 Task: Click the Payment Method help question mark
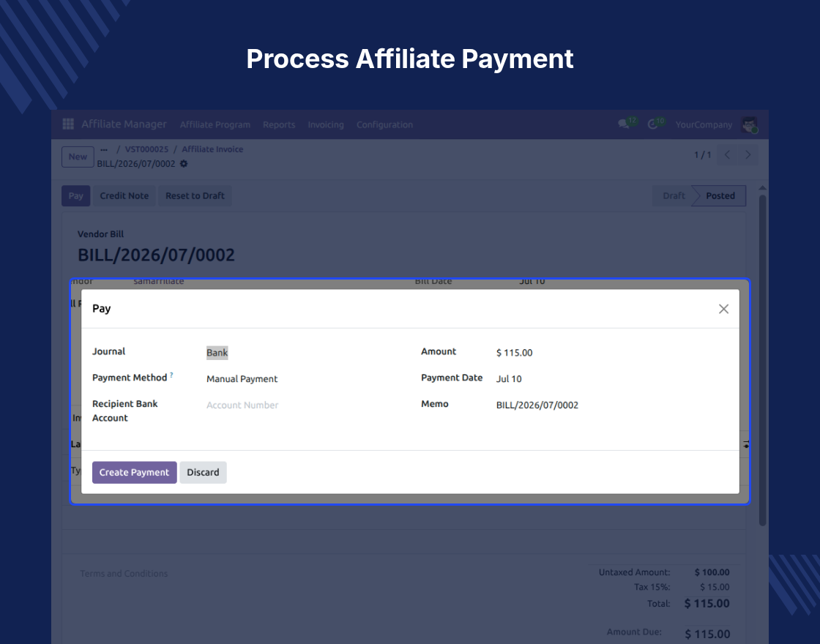171,375
